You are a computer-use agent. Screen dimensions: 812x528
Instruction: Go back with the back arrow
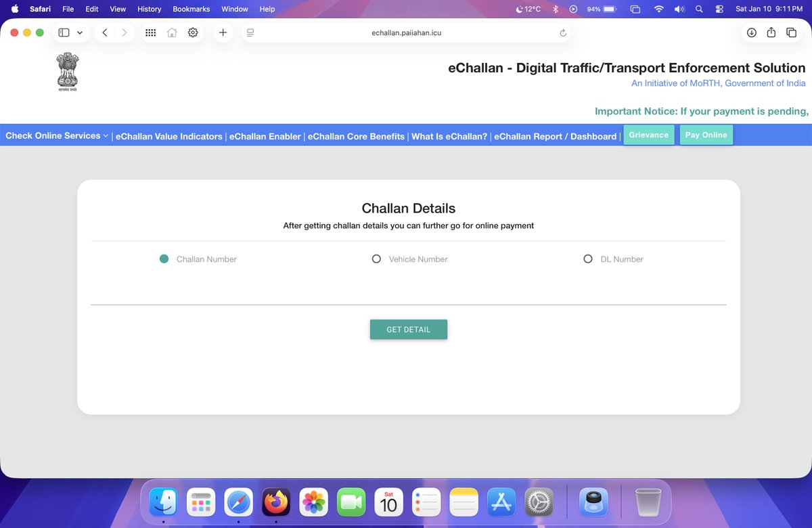[105, 32]
